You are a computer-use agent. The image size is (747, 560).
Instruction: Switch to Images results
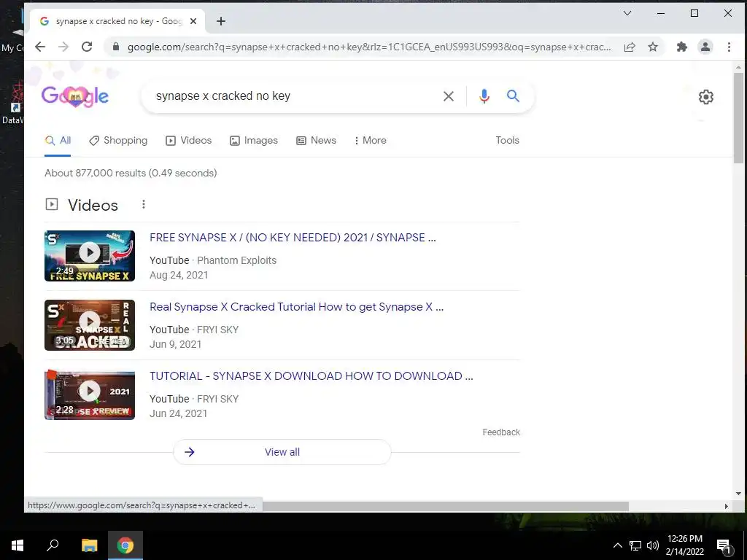click(253, 141)
